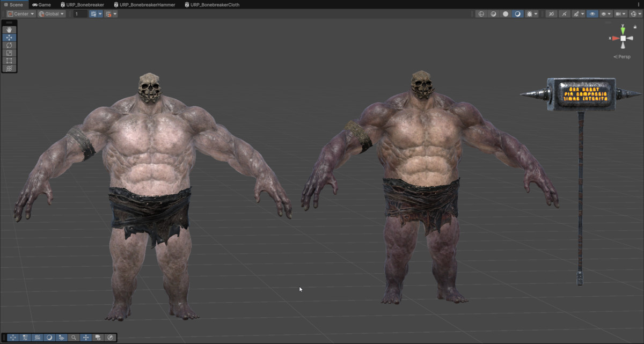
Task: Click the grid-plane icon in bottom overlay bar
Action: [62, 338]
